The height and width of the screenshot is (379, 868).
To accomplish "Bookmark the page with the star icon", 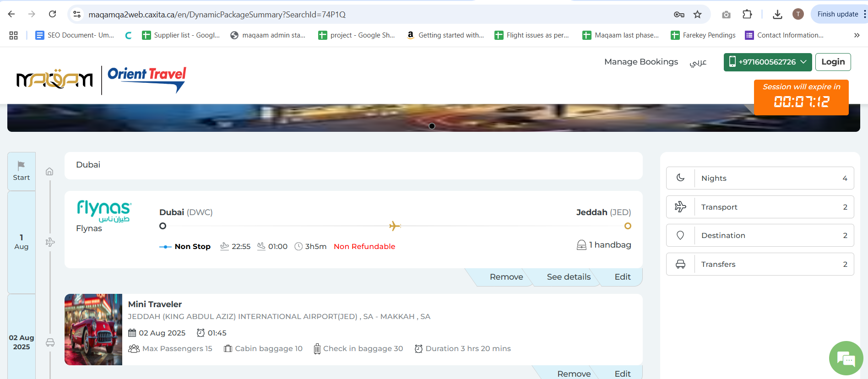I will (697, 15).
